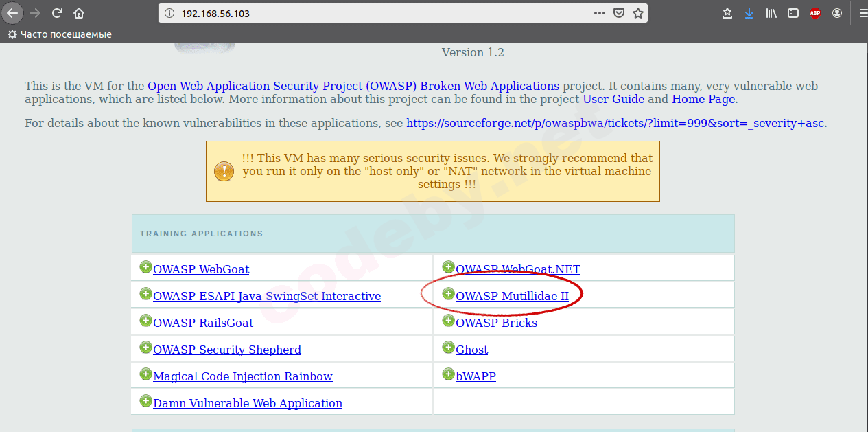Open the Damn Vulnerable Web Application link
Image resolution: width=868 pixels, height=432 pixels.
[x=248, y=403]
